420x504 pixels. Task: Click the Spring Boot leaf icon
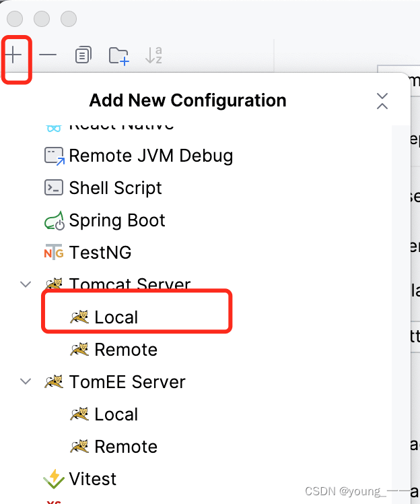pyautogui.click(x=54, y=221)
